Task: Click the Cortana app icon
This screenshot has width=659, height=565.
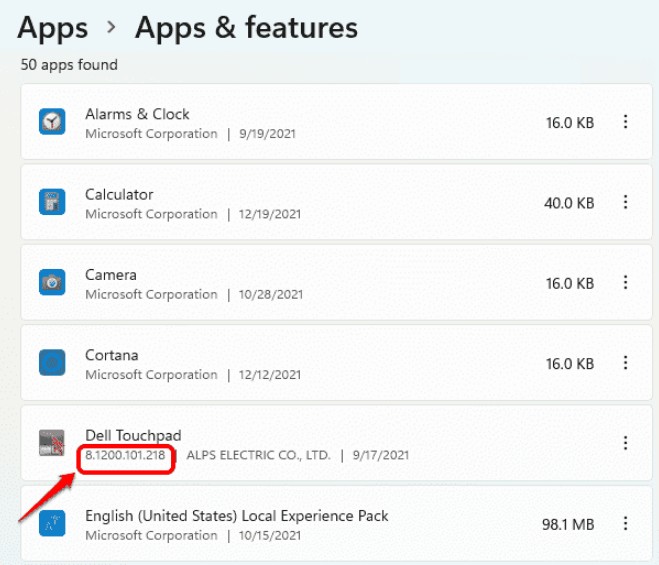Action: [52, 362]
